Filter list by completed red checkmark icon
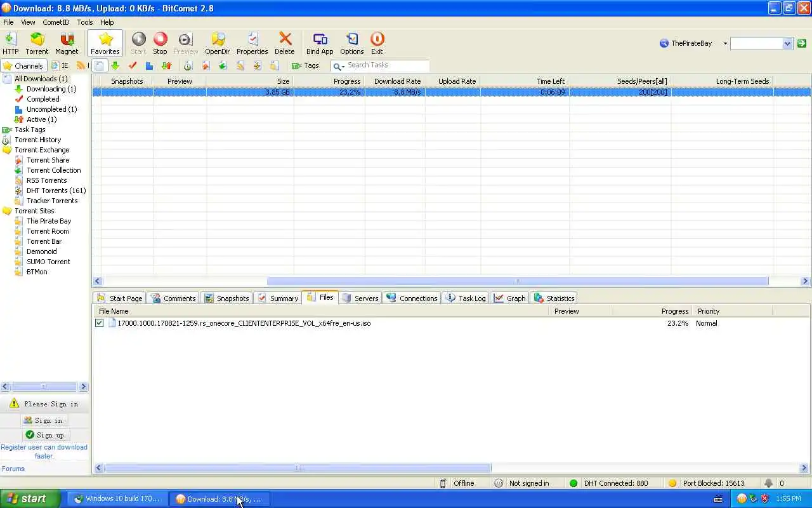Screen dimensions: 812x508 click(x=133, y=65)
